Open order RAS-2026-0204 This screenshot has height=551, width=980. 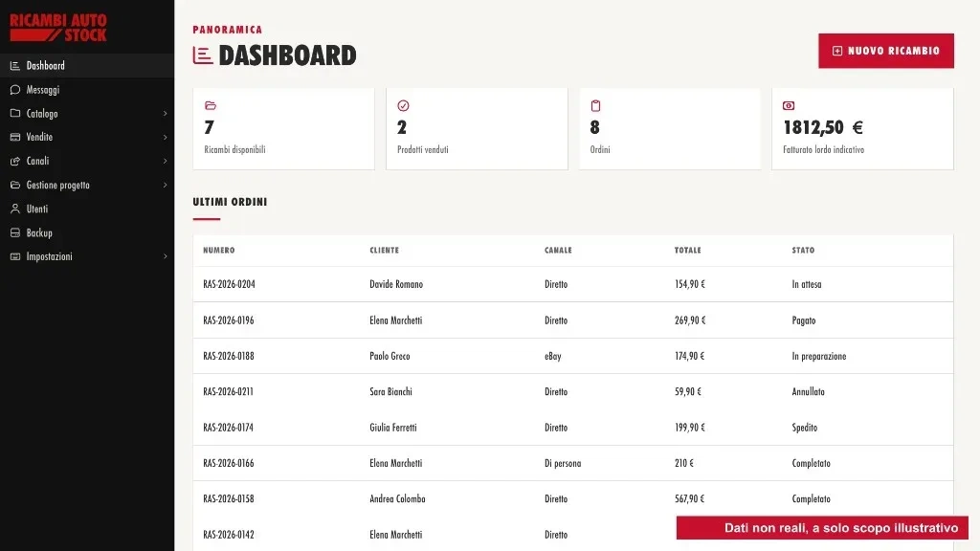click(229, 284)
